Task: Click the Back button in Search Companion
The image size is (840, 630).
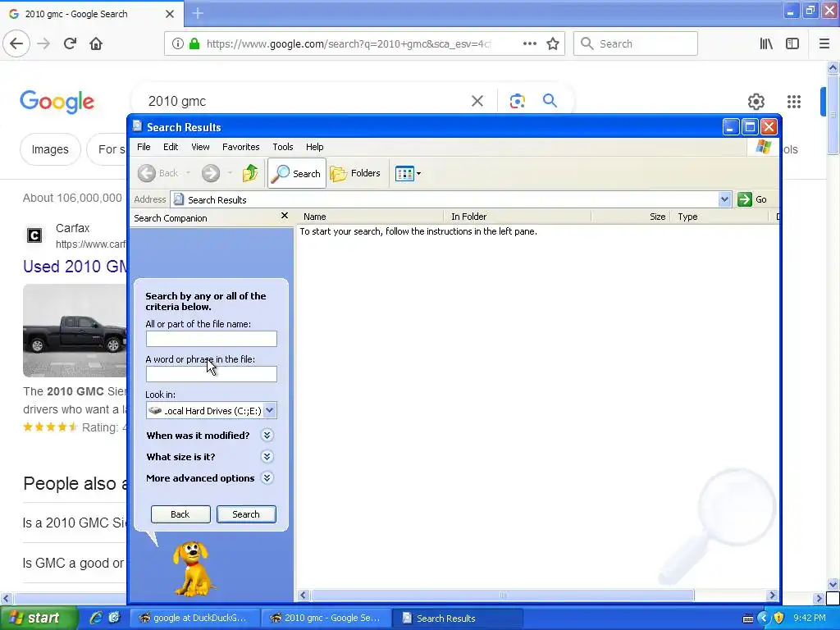Action: [180, 514]
